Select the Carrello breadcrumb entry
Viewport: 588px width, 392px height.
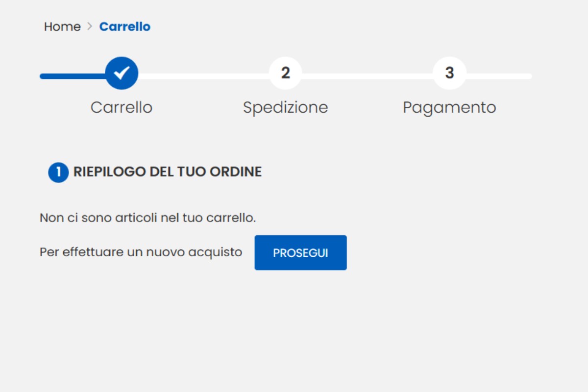pyautogui.click(x=124, y=26)
